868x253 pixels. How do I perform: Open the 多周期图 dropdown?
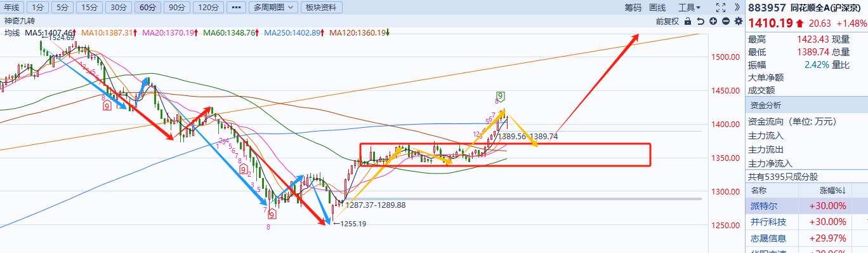(273, 8)
